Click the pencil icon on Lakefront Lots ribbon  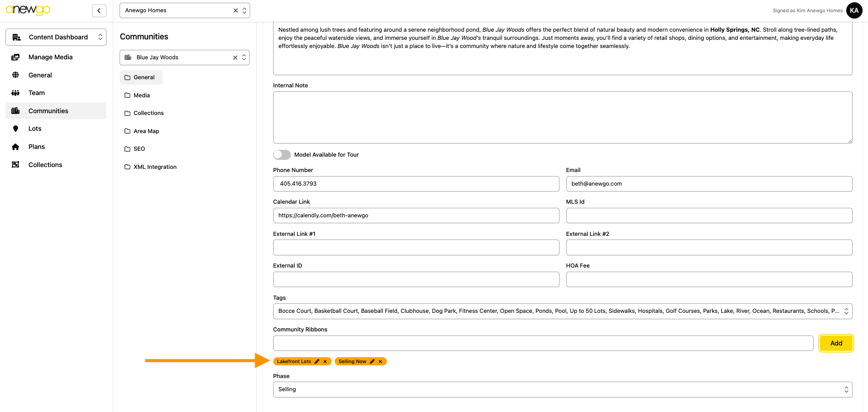(317, 361)
